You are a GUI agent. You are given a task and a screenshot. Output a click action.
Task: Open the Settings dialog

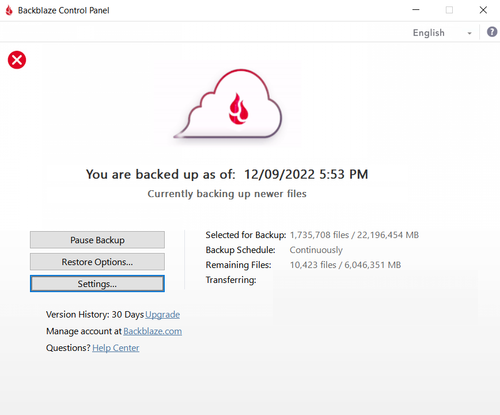tap(97, 284)
